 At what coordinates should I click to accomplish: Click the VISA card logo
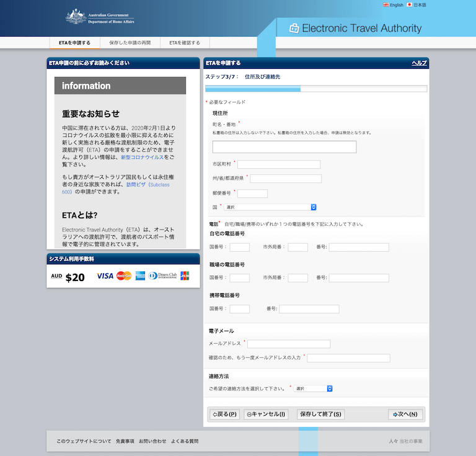click(105, 276)
